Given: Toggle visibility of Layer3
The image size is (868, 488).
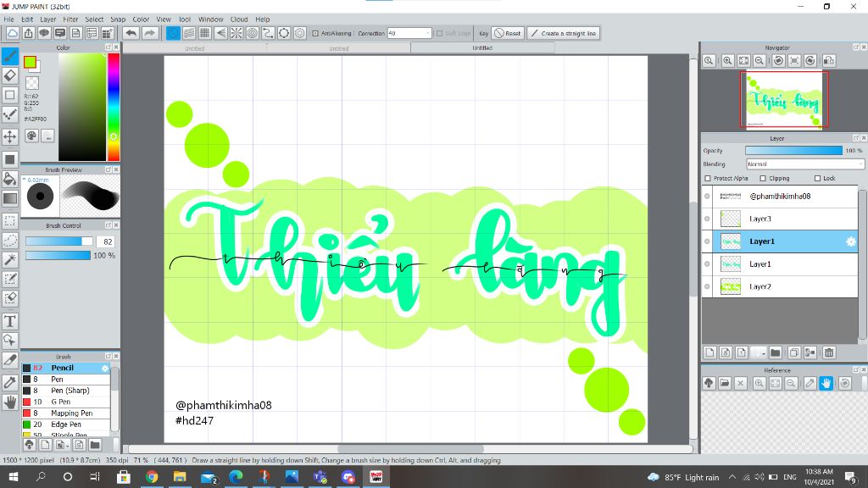Looking at the screenshot, I should tap(707, 219).
